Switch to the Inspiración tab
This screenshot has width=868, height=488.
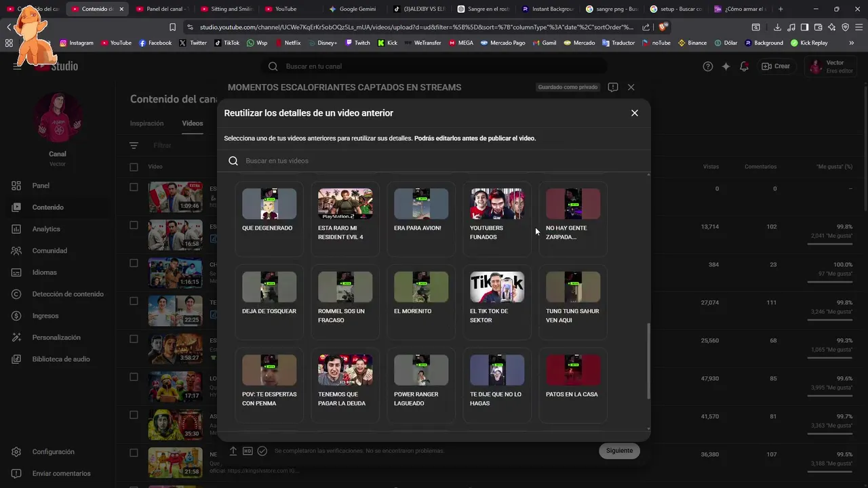pos(147,123)
